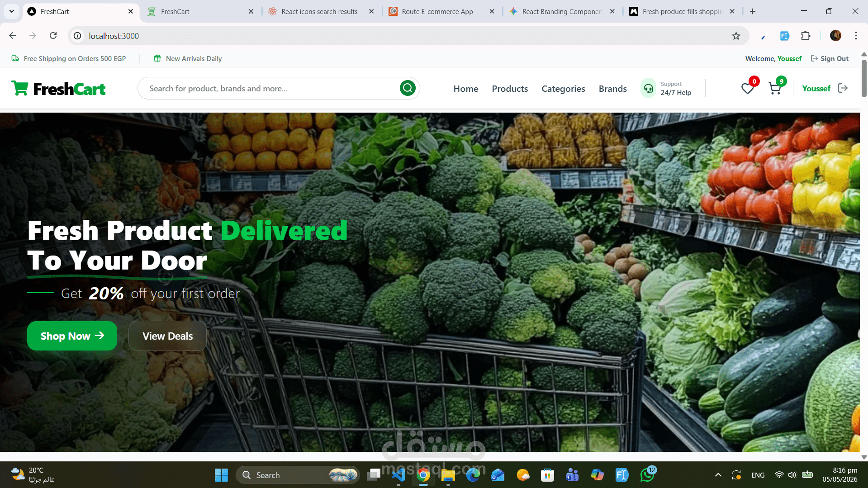Click the 24/7 Help support text
This screenshot has height=488, width=868.
click(676, 93)
